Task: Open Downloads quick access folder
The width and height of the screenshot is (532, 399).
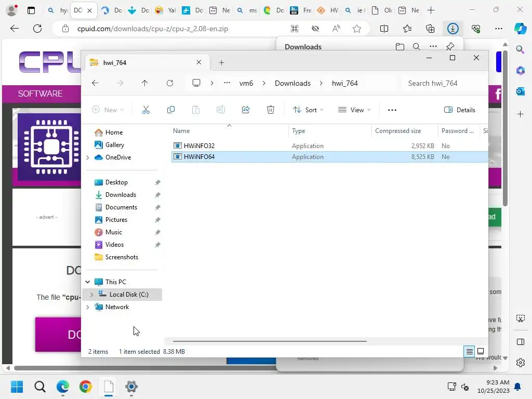Action: coord(121,195)
